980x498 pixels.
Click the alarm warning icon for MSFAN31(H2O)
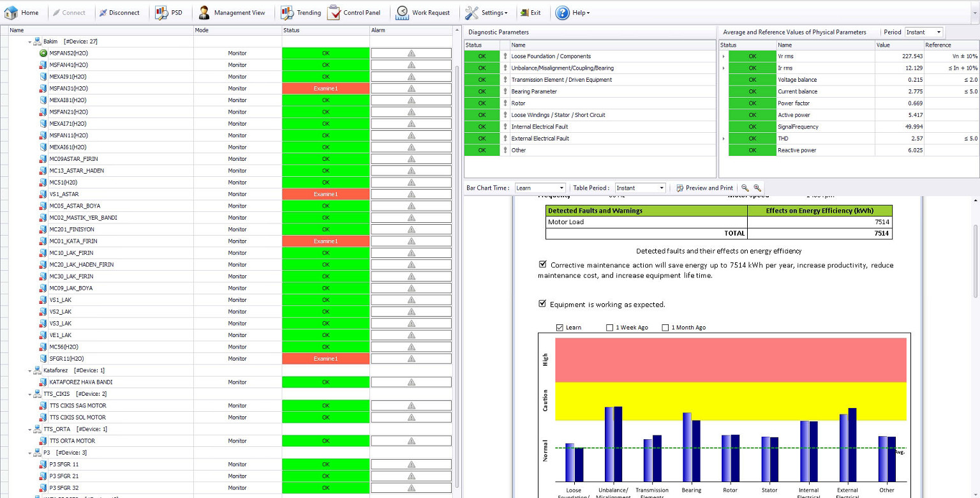[411, 89]
